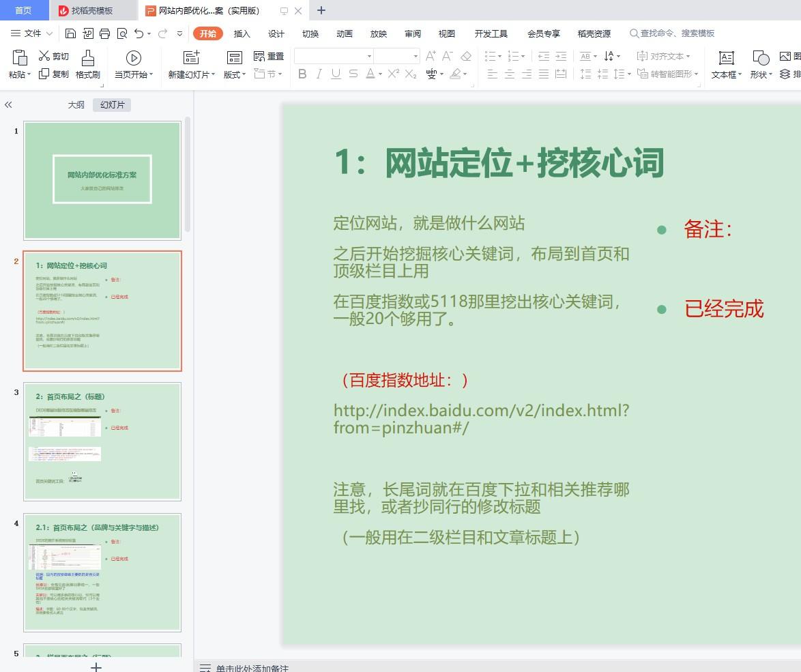The width and height of the screenshot is (801, 672).
Task: Switch to the 插入 (Insert) ribbon tab
Action: [242, 33]
